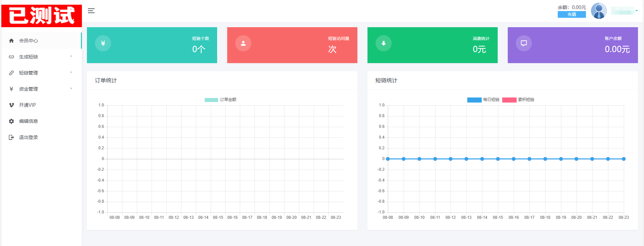Open the 会员中心 menu item

(x=41, y=41)
